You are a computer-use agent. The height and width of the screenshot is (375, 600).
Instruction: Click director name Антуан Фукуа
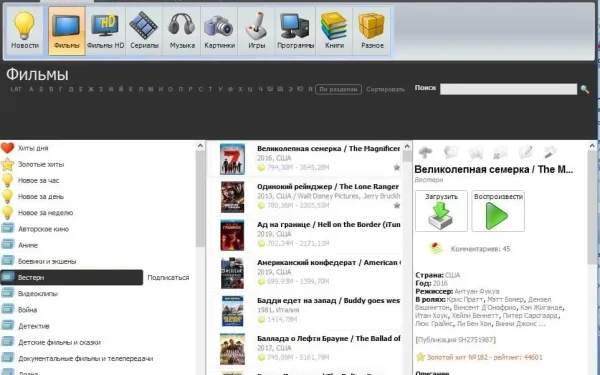pos(477,291)
